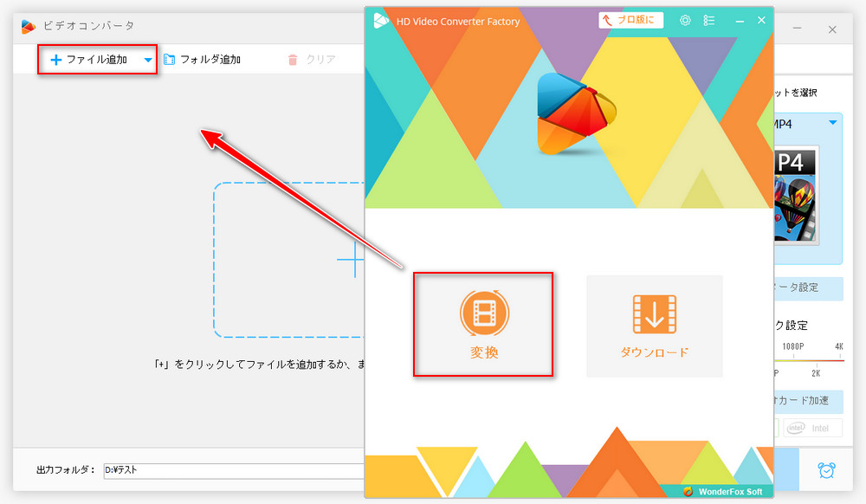
Task: Click the Intel acceleration badge
Action: [x=813, y=428]
